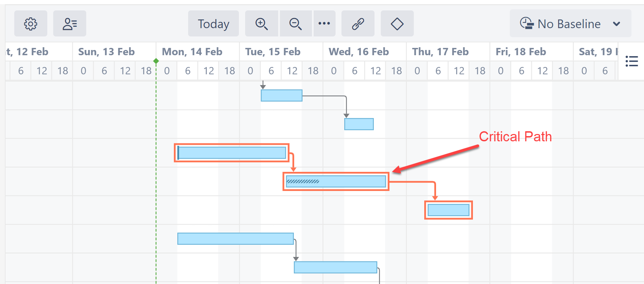Click the zoom in magnifier
This screenshot has width=644, height=284.
click(261, 24)
